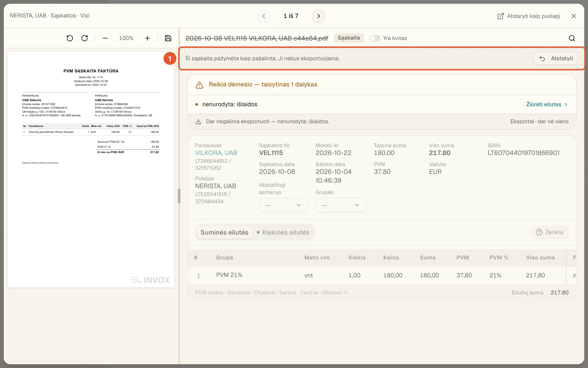Screen dimensions: 588x368
Task: Click PVM kodas · Sandėliai · Išlaidos link
Action: [271, 293]
